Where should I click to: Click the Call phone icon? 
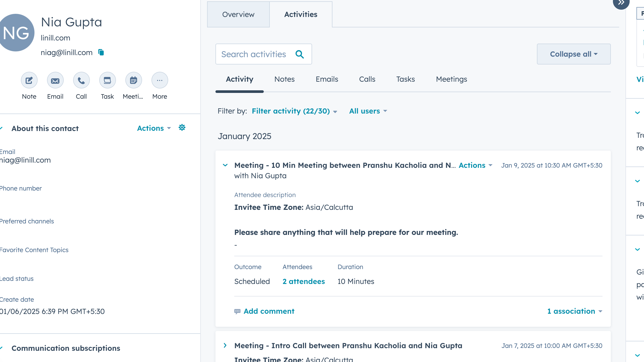[x=81, y=80]
